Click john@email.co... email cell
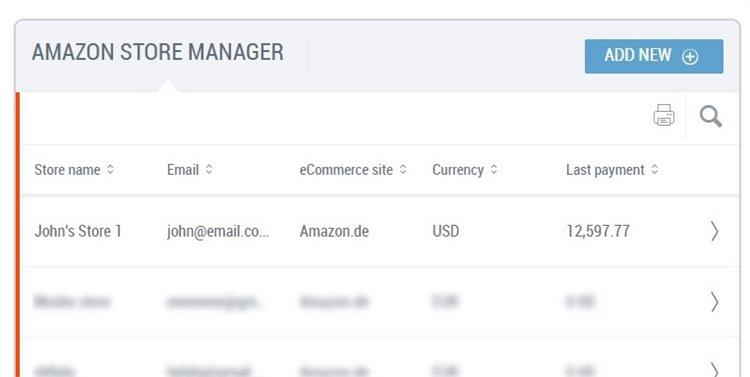 pyautogui.click(x=218, y=232)
